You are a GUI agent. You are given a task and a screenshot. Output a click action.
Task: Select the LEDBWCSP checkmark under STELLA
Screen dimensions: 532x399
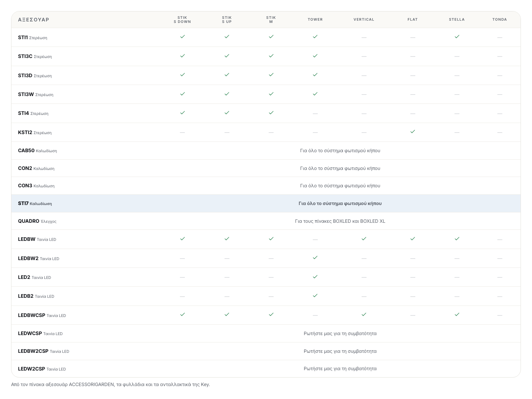coord(457,314)
